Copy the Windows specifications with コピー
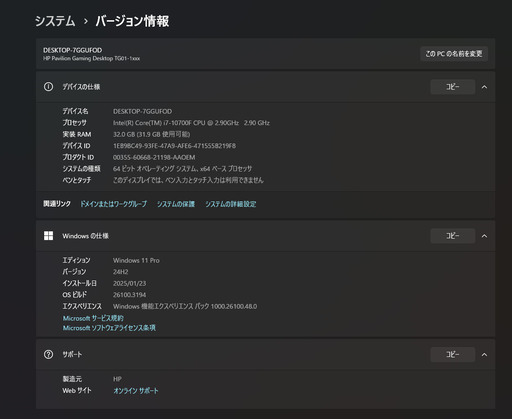Viewport: 512px width, 419px height. [x=453, y=236]
